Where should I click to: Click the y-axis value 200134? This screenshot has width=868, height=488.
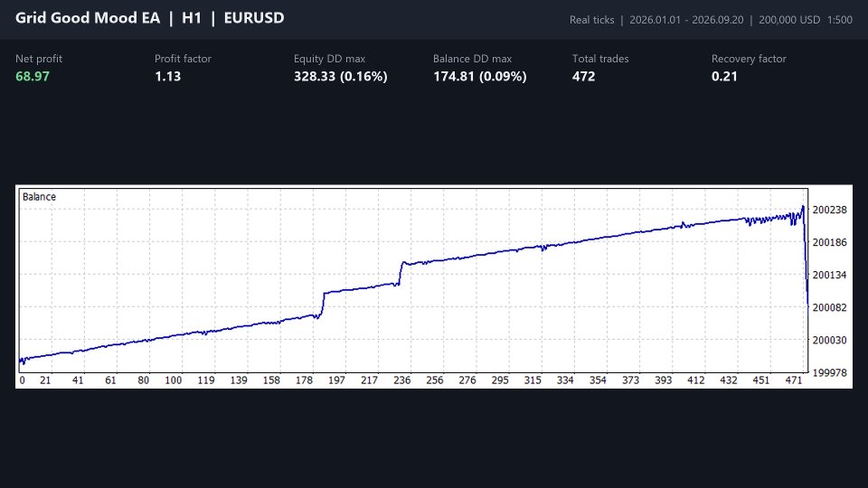point(829,275)
